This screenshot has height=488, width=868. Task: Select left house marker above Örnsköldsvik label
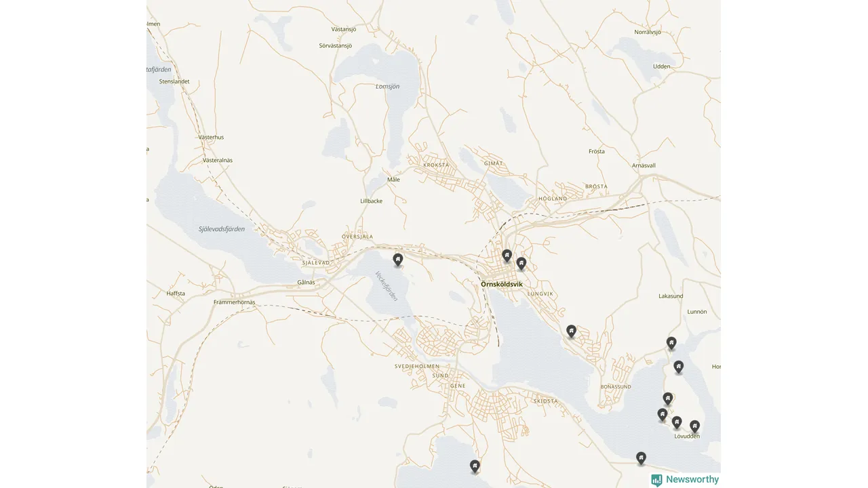point(507,256)
